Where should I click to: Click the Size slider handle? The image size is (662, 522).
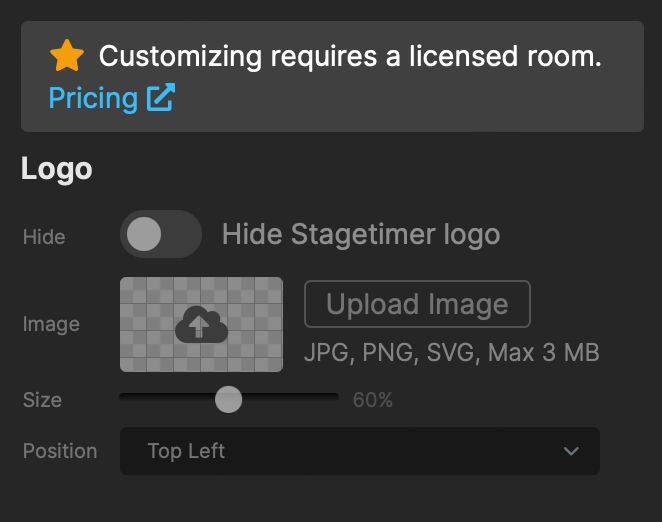click(229, 400)
